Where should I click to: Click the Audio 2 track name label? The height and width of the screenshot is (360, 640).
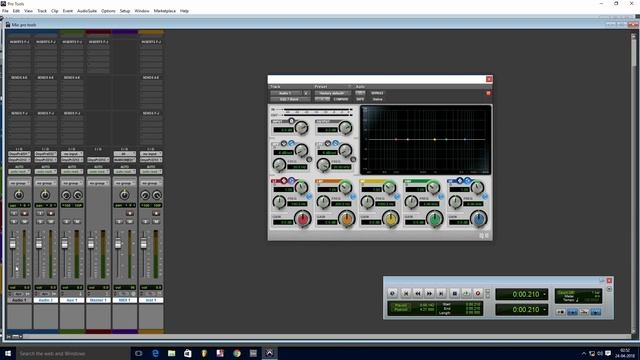click(x=45, y=300)
